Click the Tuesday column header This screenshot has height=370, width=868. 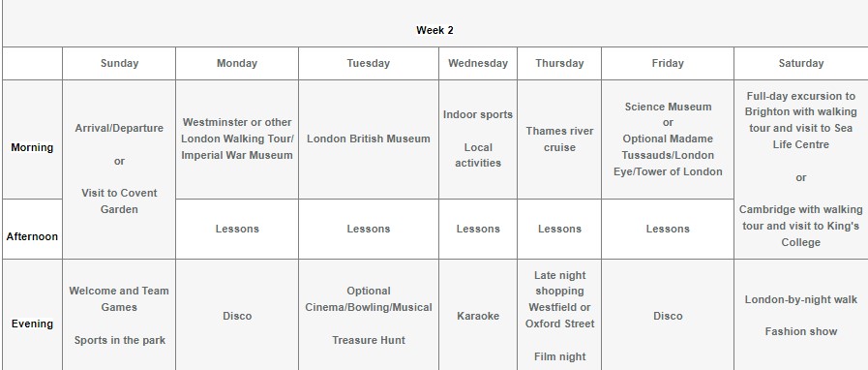[369, 63]
